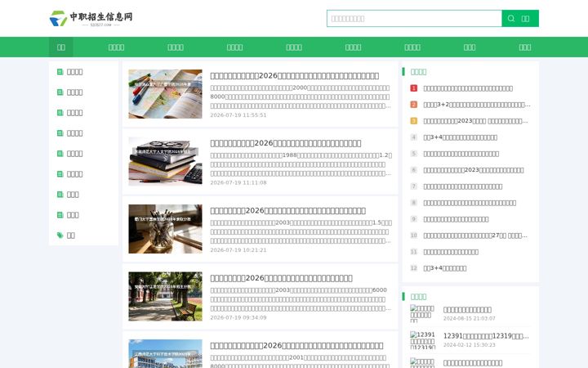This screenshot has width=588, height=368.
Task: Open the article title dated 2026-07-19 11:55:51
Action: point(294,76)
